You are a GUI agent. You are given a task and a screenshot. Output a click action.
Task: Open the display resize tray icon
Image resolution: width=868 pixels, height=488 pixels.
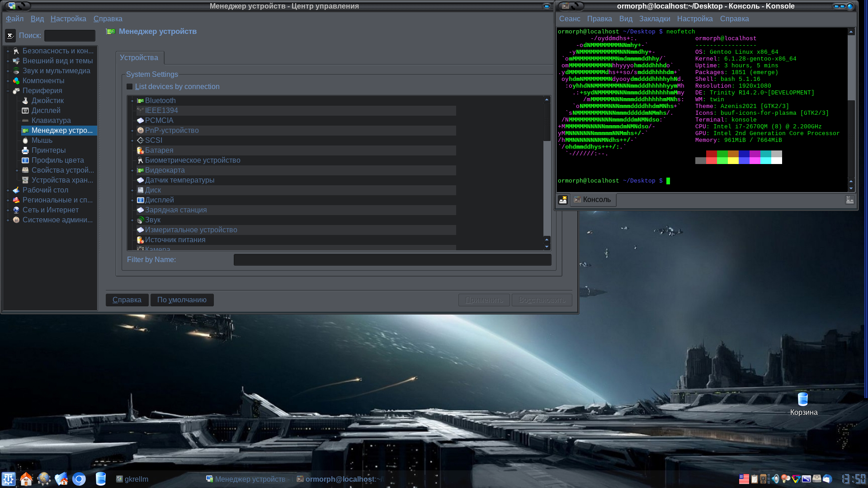point(807,479)
